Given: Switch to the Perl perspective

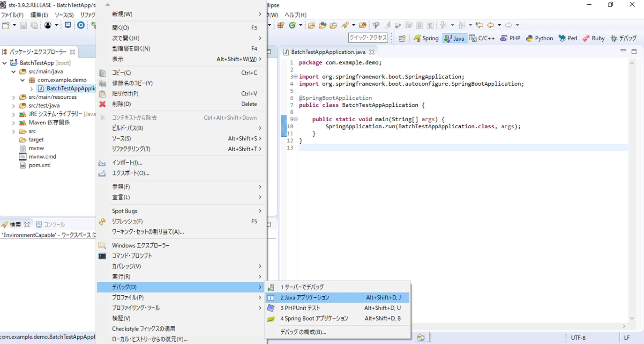Looking at the screenshot, I should pyautogui.click(x=568, y=38).
